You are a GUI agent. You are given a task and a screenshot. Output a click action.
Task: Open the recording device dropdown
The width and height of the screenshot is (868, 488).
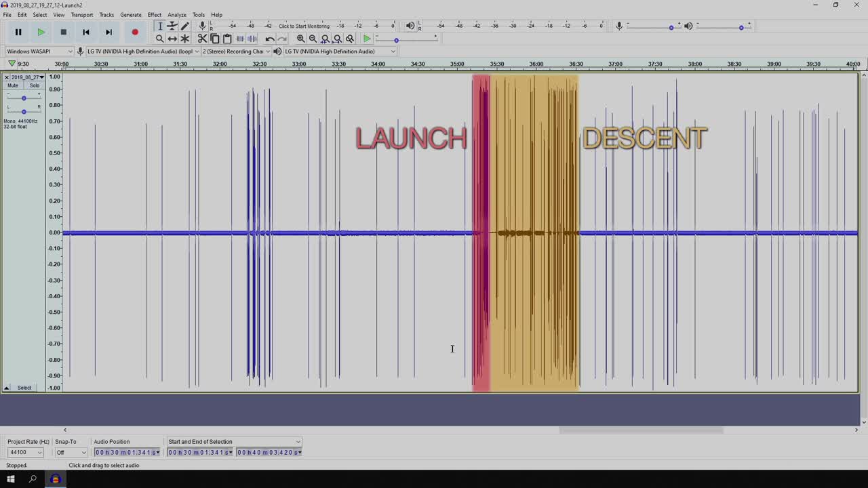[142, 52]
